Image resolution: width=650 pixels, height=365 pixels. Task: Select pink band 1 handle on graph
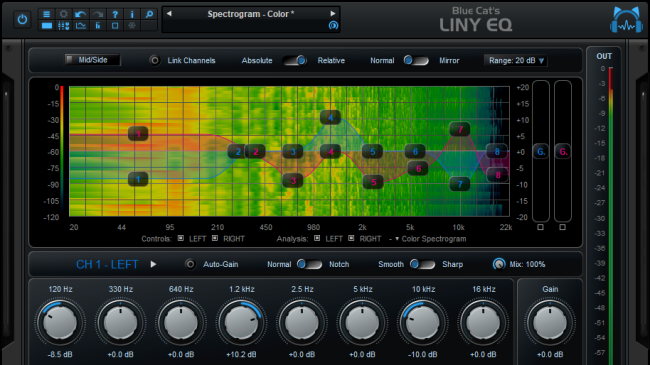(x=138, y=134)
